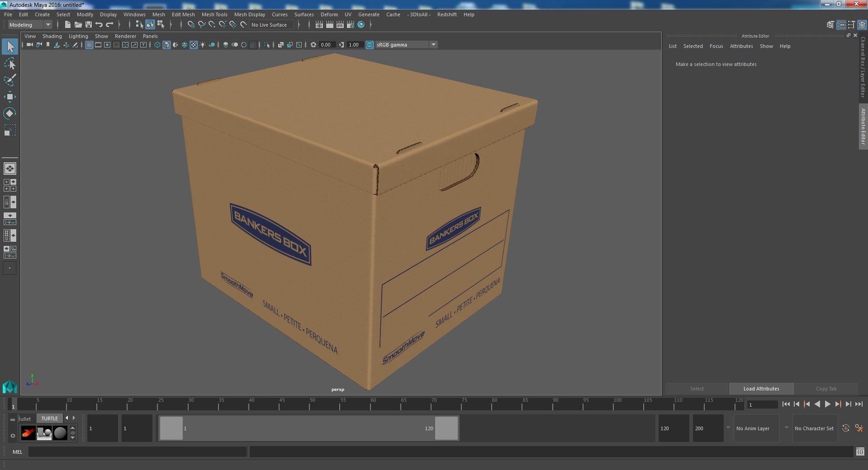Redo the last action
Screen dimensions: 868x470
tap(109, 25)
